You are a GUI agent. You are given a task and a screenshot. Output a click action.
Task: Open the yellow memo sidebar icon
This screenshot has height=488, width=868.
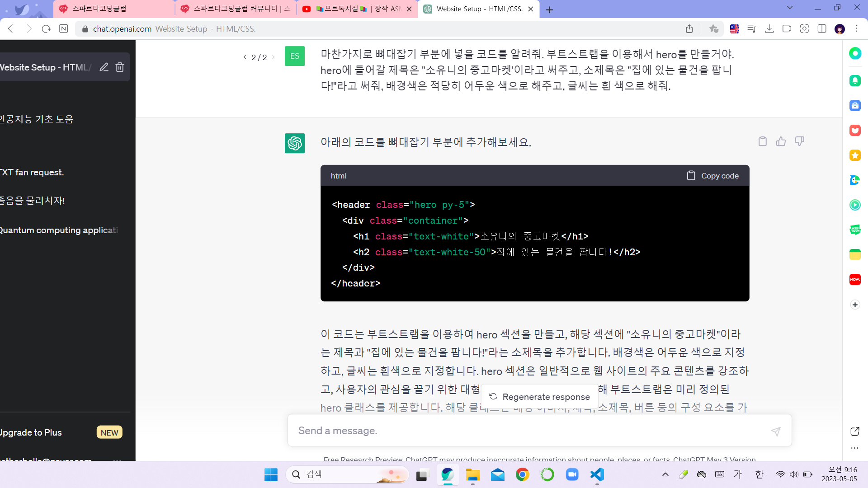point(855,255)
